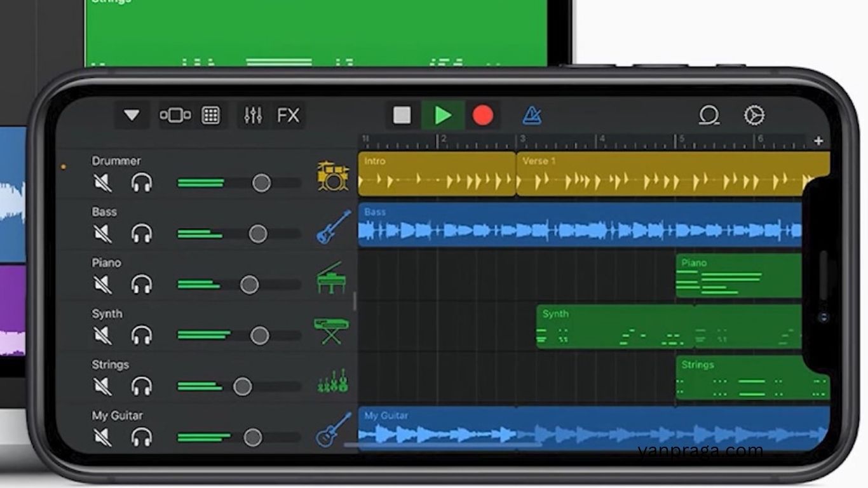Select the Bass track name label

(104, 212)
